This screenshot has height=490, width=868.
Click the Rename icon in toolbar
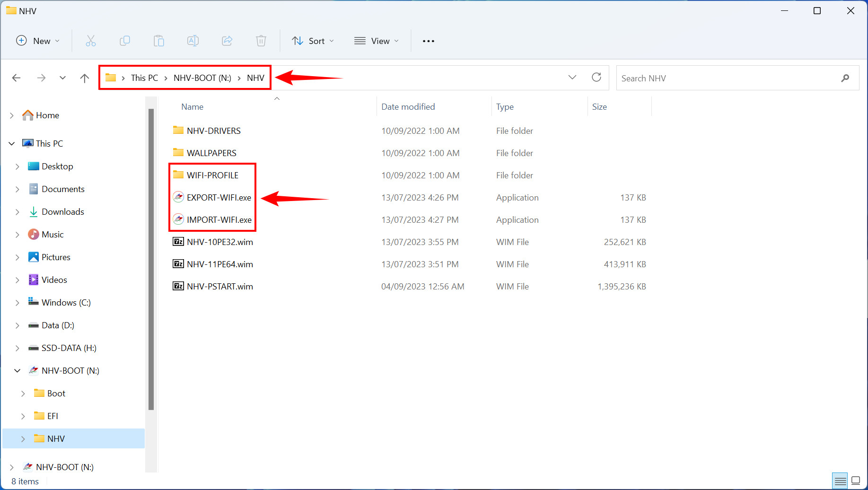193,41
